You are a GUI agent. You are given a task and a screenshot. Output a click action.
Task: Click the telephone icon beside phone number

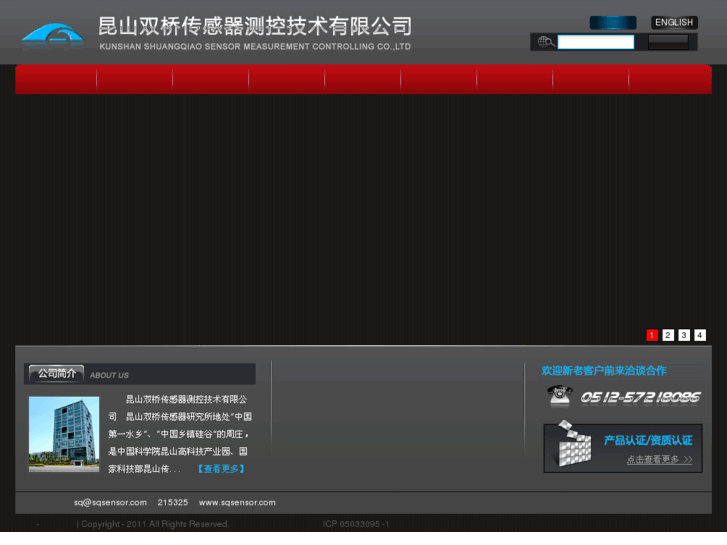coord(560,397)
